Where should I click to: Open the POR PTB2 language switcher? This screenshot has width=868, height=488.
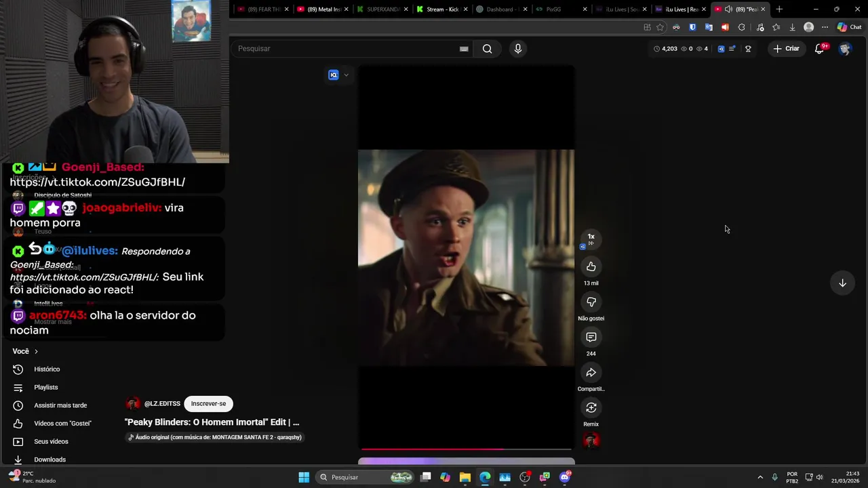pyautogui.click(x=792, y=477)
